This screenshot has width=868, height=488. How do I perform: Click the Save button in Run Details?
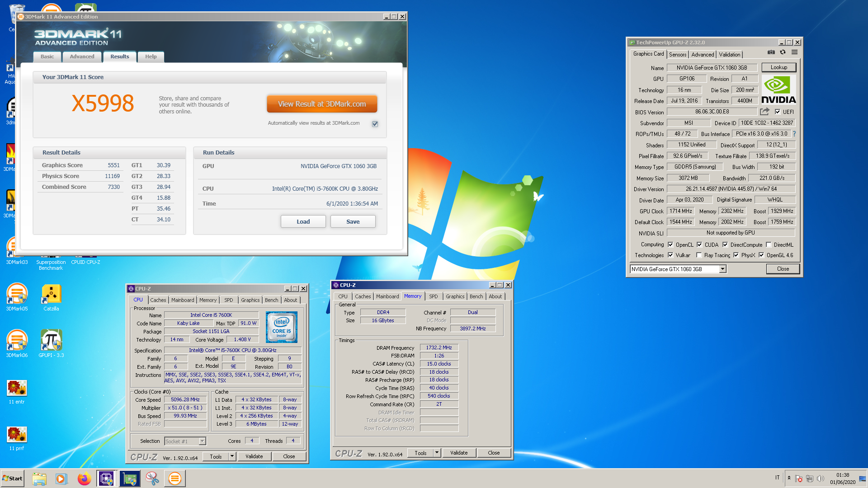353,221
